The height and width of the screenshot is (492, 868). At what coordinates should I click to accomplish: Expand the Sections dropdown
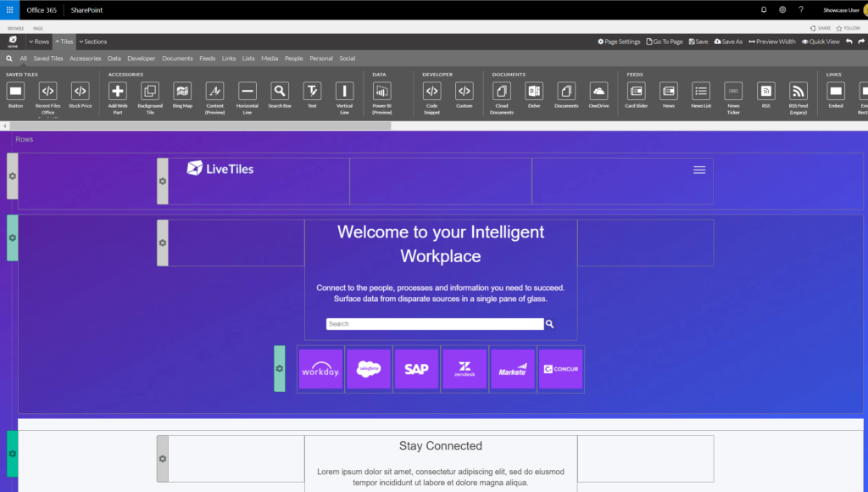coord(93,42)
